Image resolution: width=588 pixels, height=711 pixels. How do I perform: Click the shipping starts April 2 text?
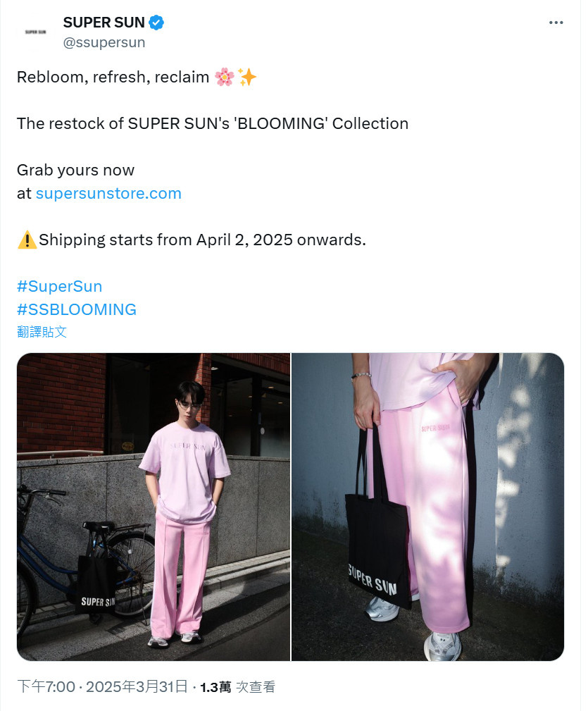tap(202, 240)
